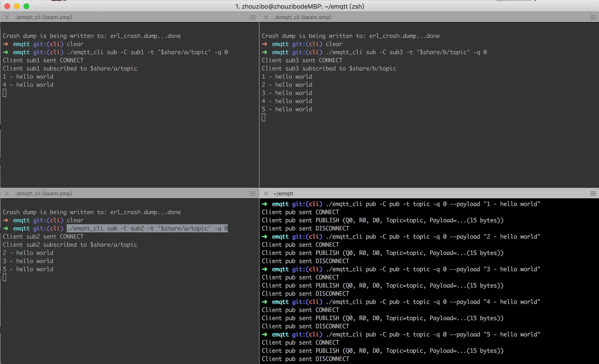This screenshot has width=599, height=364.
Task: Click the highlighted sub2 subscribe command
Action: (147, 228)
